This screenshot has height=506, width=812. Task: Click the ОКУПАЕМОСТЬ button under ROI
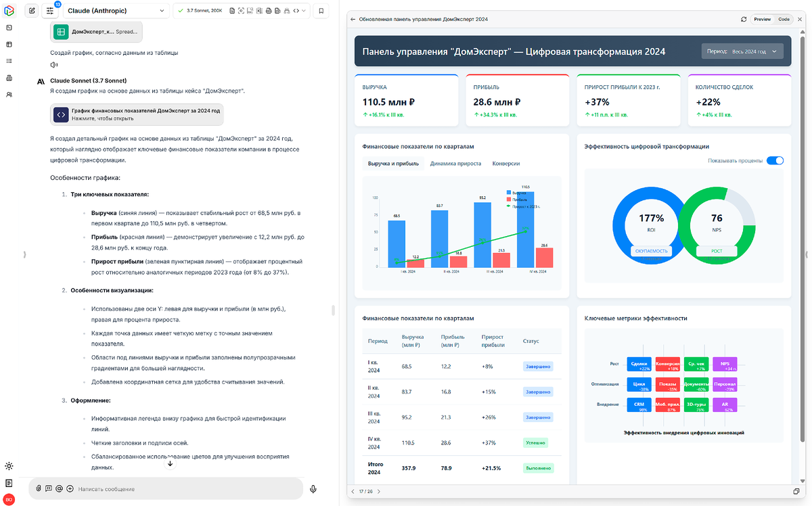tap(651, 251)
